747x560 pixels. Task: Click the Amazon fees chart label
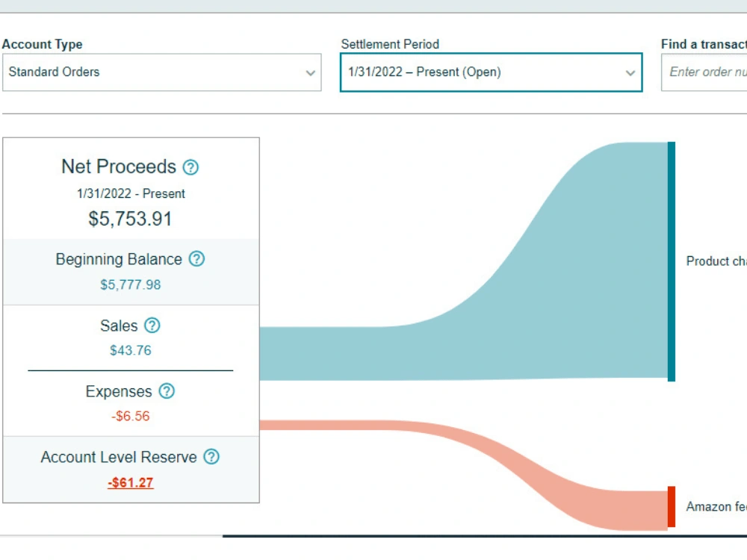[x=716, y=507]
